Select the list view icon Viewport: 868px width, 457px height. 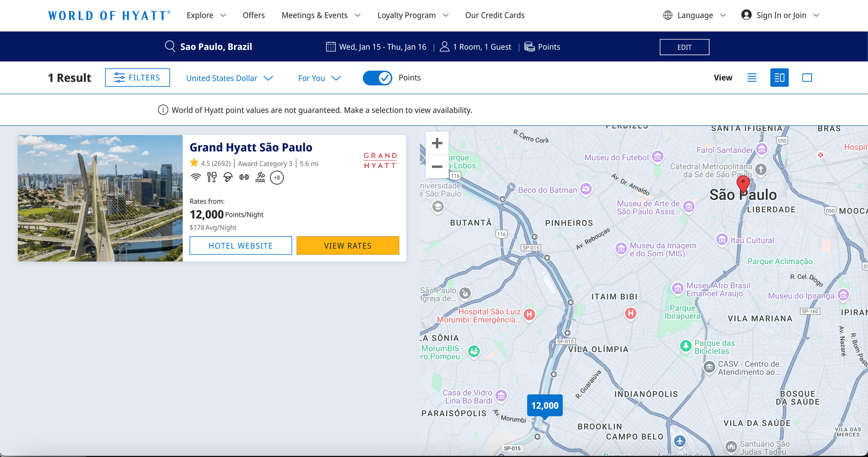[752, 78]
